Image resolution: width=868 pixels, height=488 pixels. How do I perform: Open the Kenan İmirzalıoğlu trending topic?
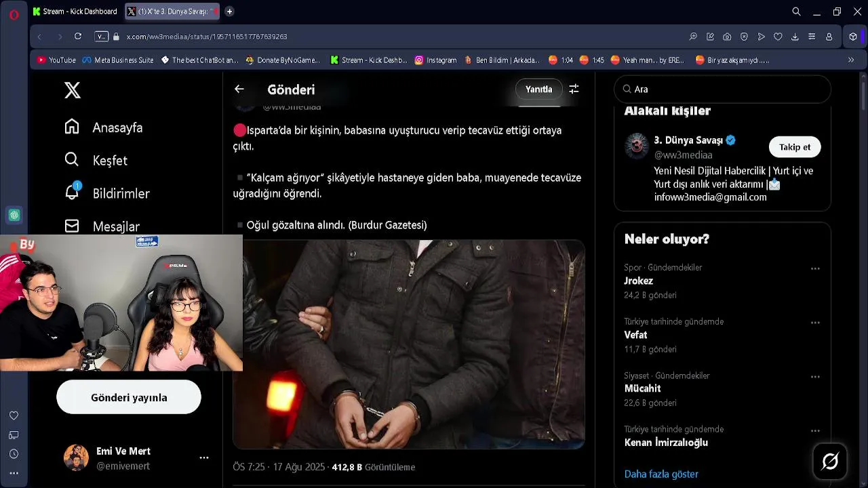point(666,443)
